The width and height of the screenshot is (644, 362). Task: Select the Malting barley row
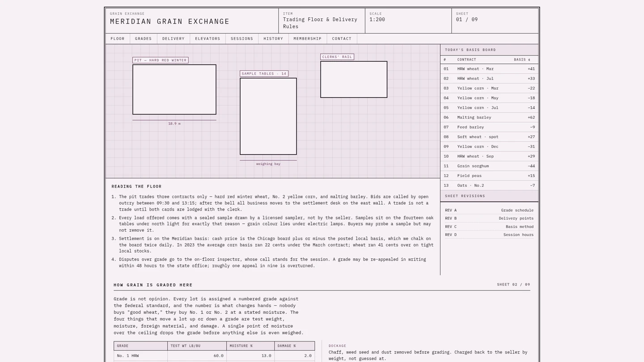click(489, 118)
